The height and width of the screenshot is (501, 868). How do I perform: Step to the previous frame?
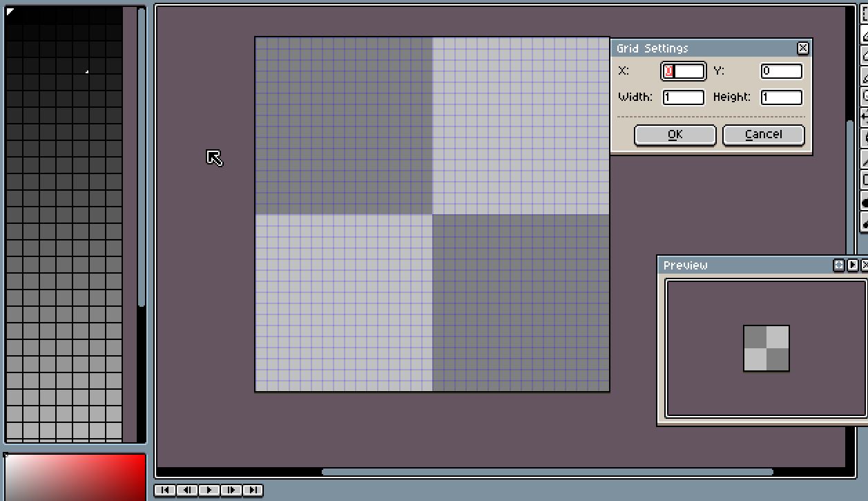186,490
